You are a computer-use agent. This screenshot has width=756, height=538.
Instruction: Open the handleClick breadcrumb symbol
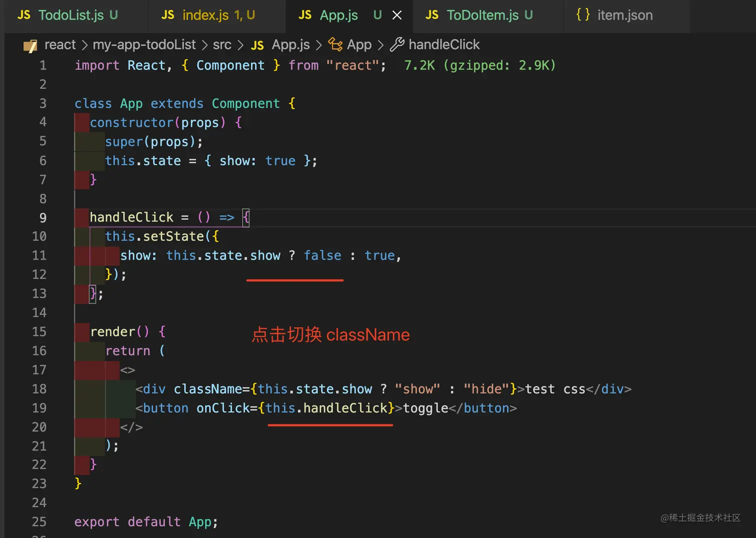[x=444, y=44]
